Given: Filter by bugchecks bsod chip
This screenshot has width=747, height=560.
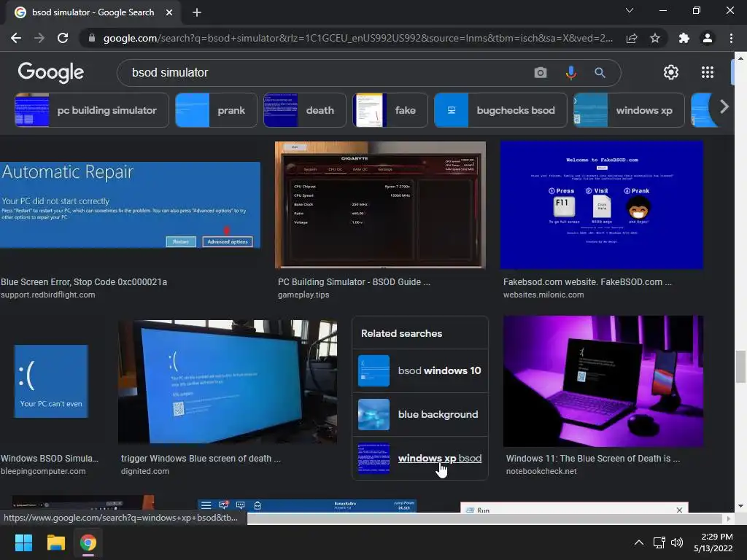Looking at the screenshot, I should coord(500,110).
